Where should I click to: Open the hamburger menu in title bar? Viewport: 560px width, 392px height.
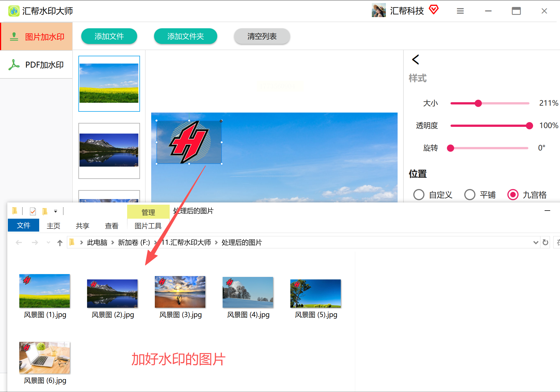point(460,11)
